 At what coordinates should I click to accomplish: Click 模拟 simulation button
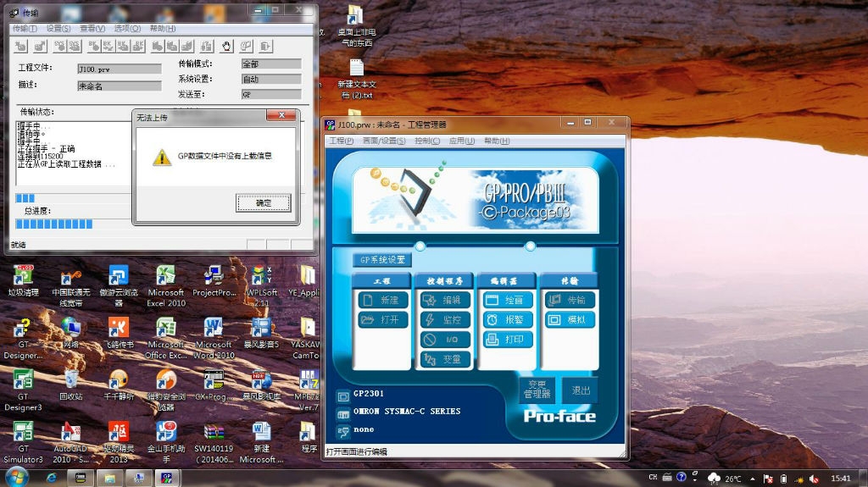[x=570, y=320]
